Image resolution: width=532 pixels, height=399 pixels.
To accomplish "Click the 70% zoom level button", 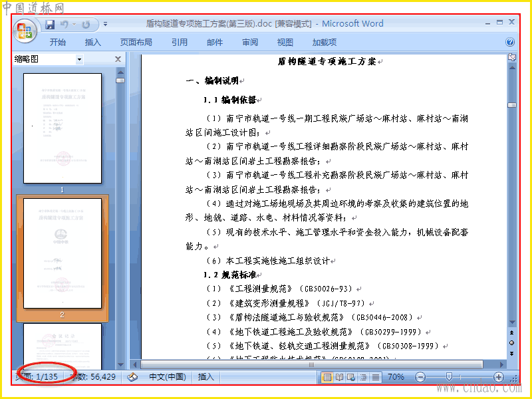I will (396, 377).
